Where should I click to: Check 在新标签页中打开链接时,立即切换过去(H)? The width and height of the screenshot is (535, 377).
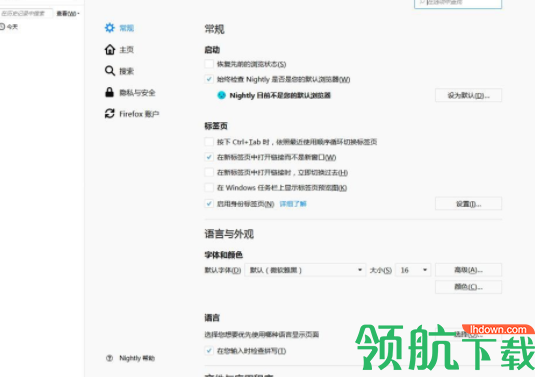[x=209, y=172]
